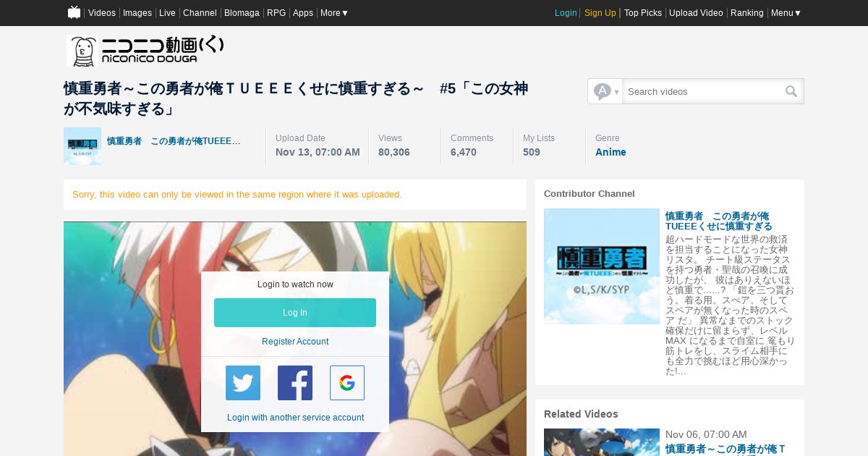
Task: Log in with the Google icon
Action: (x=347, y=383)
